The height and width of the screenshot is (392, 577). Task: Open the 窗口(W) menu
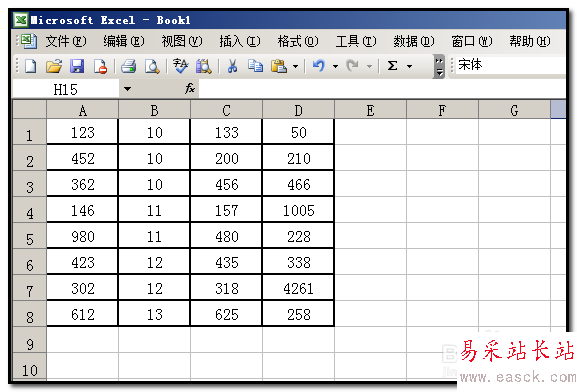coord(472,41)
